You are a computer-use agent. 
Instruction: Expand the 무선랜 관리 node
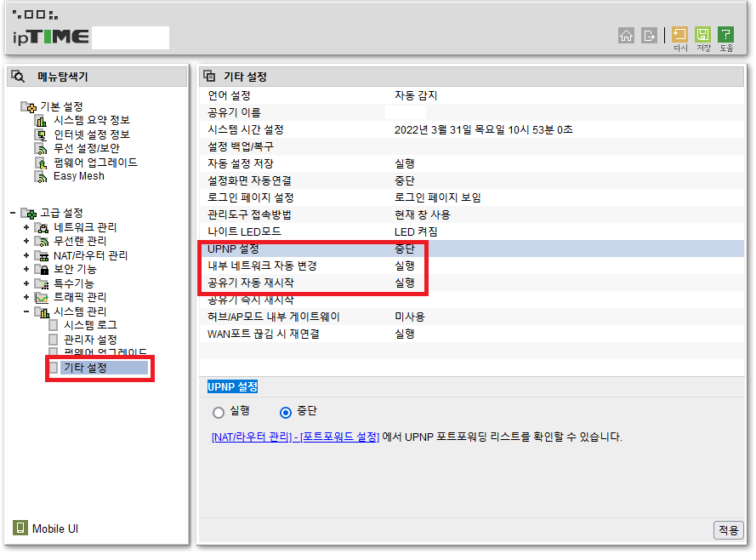pyautogui.click(x=26, y=241)
